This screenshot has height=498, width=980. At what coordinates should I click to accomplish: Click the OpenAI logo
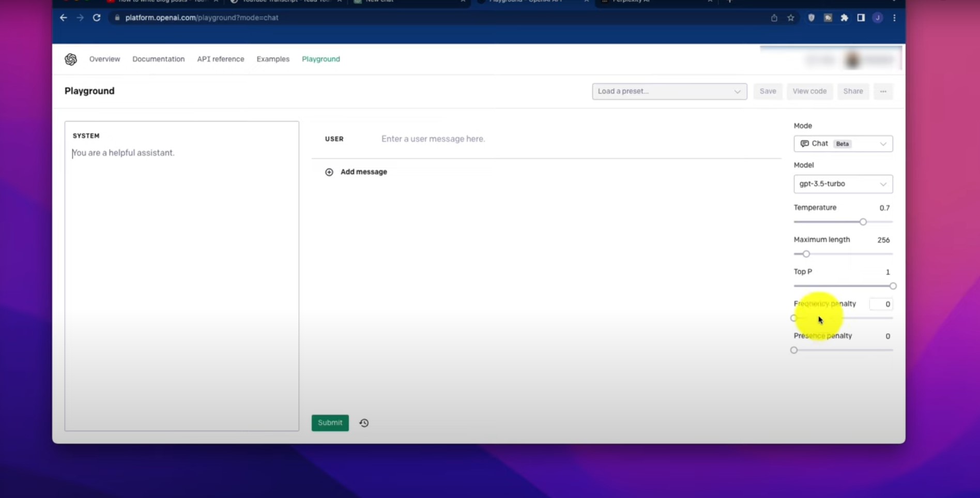pos(71,59)
